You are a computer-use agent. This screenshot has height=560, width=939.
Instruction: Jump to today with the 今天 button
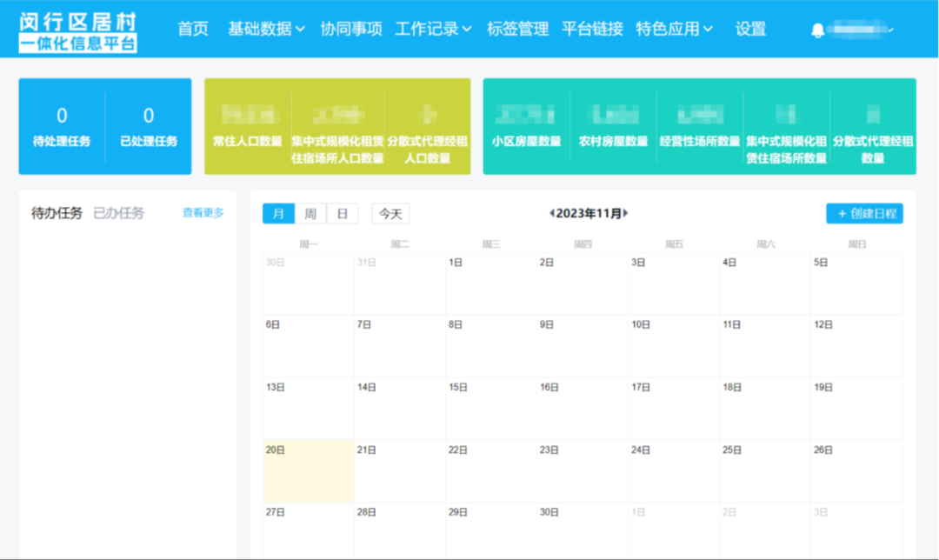point(390,213)
